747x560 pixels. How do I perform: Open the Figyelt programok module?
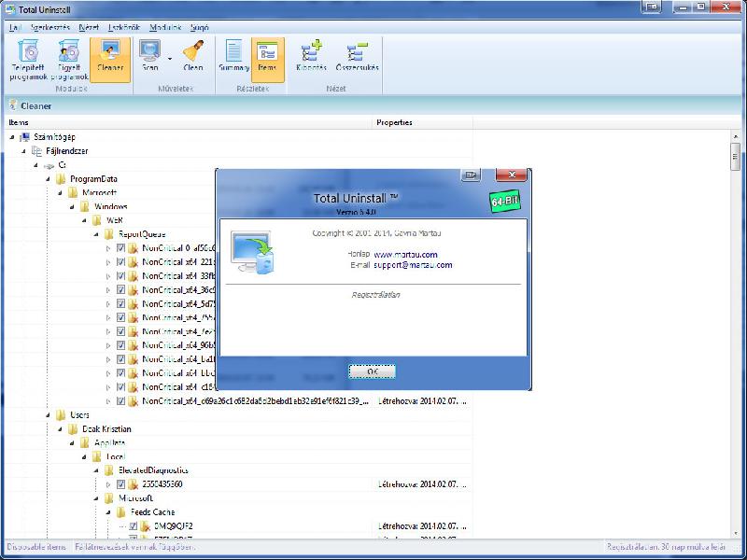coord(69,61)
